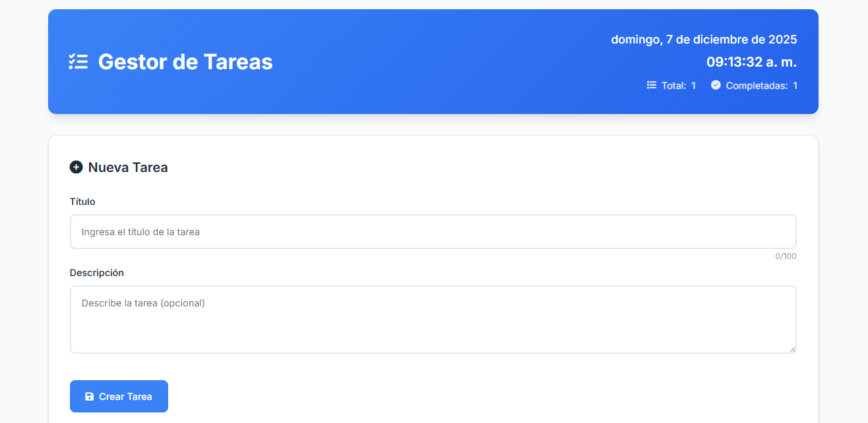Click the Título field label
868x423 pixels.
pos(82,202)
